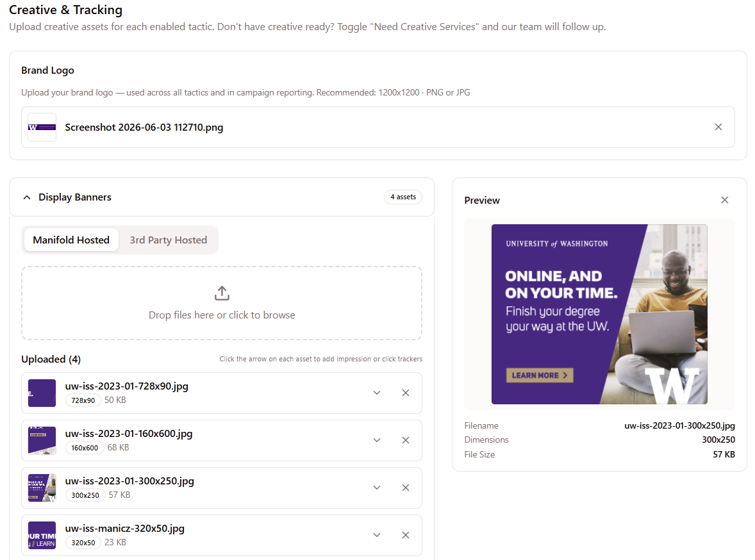
Task: Click the 160x600 size tag
Action: tap(85, 448)
